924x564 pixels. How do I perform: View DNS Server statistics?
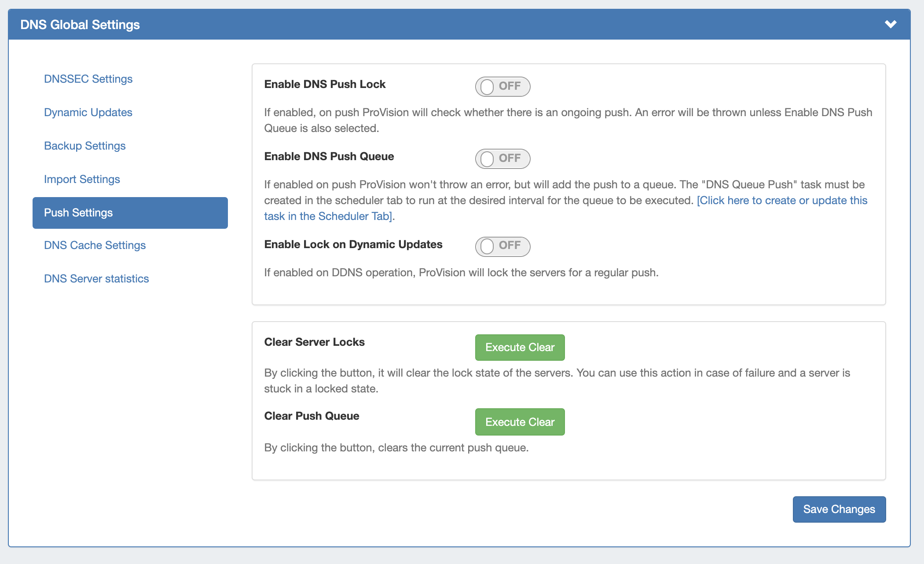[x=96, y=278]
